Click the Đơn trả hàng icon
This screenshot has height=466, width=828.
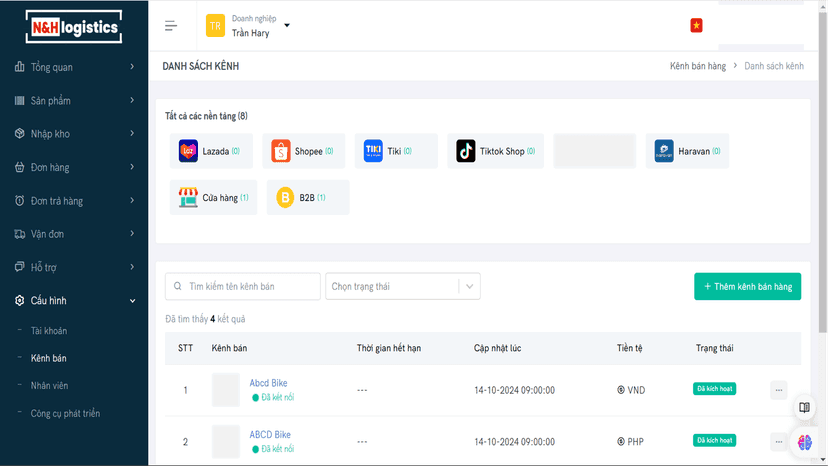(x=20, y=200)
